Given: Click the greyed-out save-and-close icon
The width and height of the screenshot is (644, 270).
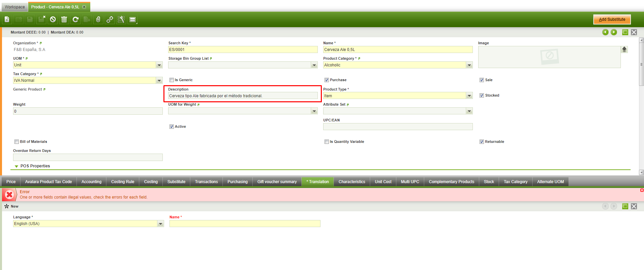Looking at the screenshot, I should [x=41, y=19].
